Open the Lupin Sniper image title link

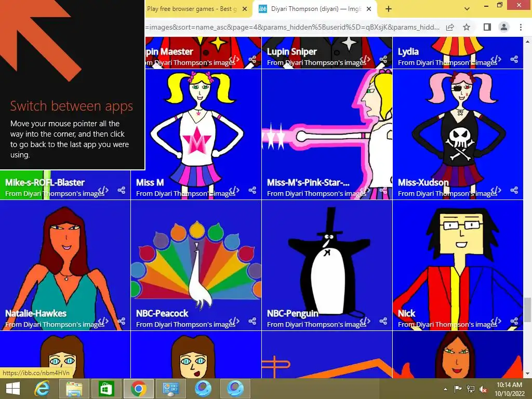[x=292, y=51]
